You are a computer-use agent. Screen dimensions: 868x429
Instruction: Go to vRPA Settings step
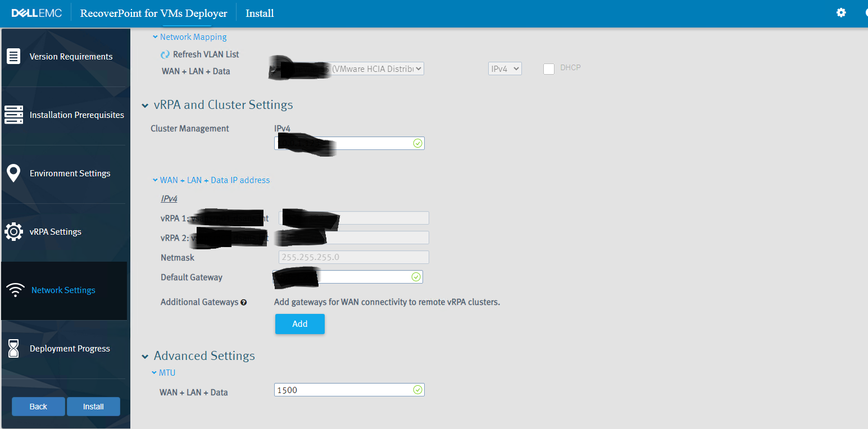(65, 232)
